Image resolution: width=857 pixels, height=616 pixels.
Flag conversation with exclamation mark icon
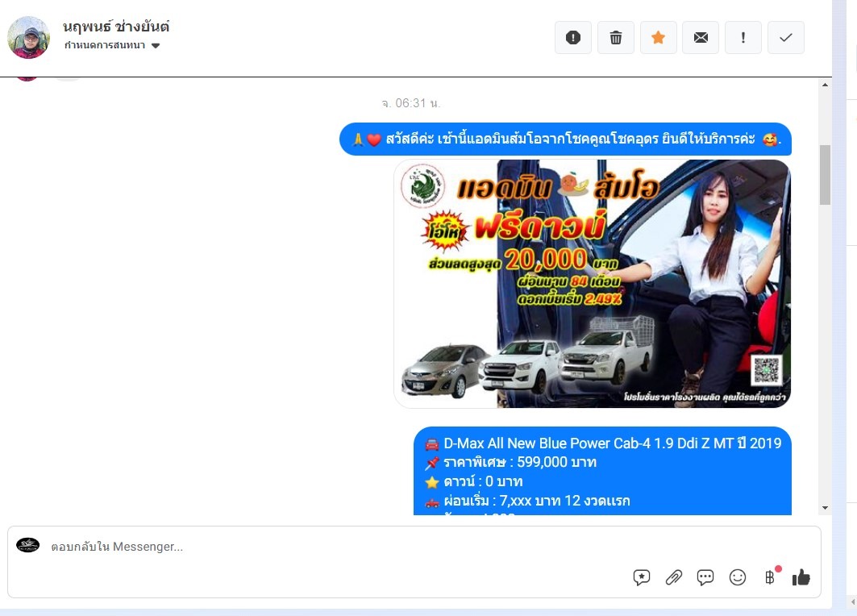click(743, 38)
